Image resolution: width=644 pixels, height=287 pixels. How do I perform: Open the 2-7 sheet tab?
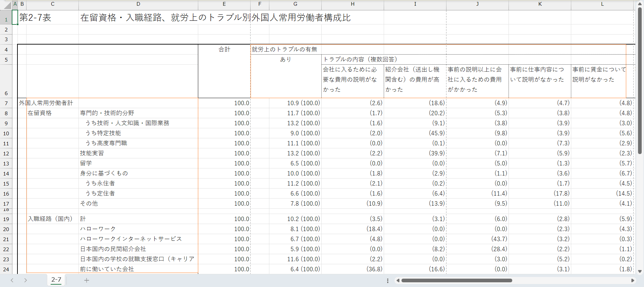pyautogui.click(x=56, y=280)
